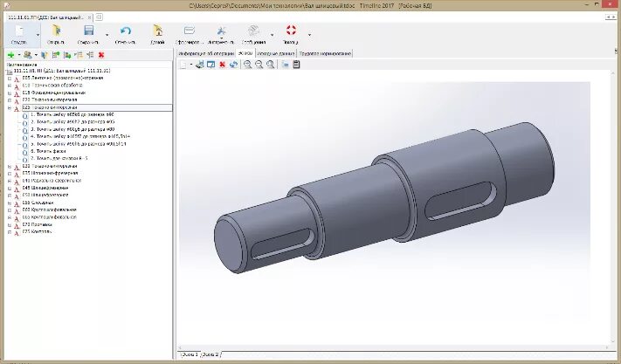Viewport: 621px width, 364px height.
Task: Switch to Информация об операции tab
Action: pyautogui.click(x=206, y=53)
